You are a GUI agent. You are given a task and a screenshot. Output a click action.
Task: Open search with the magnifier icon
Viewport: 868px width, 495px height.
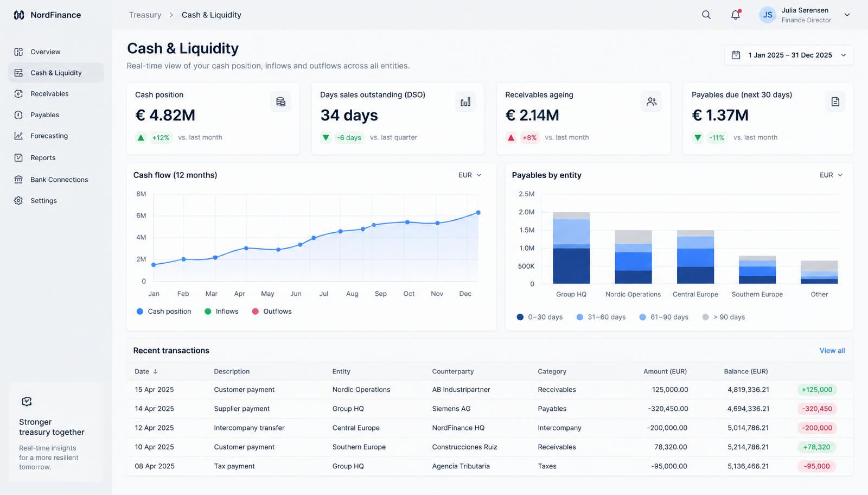(x=706, y=15)
